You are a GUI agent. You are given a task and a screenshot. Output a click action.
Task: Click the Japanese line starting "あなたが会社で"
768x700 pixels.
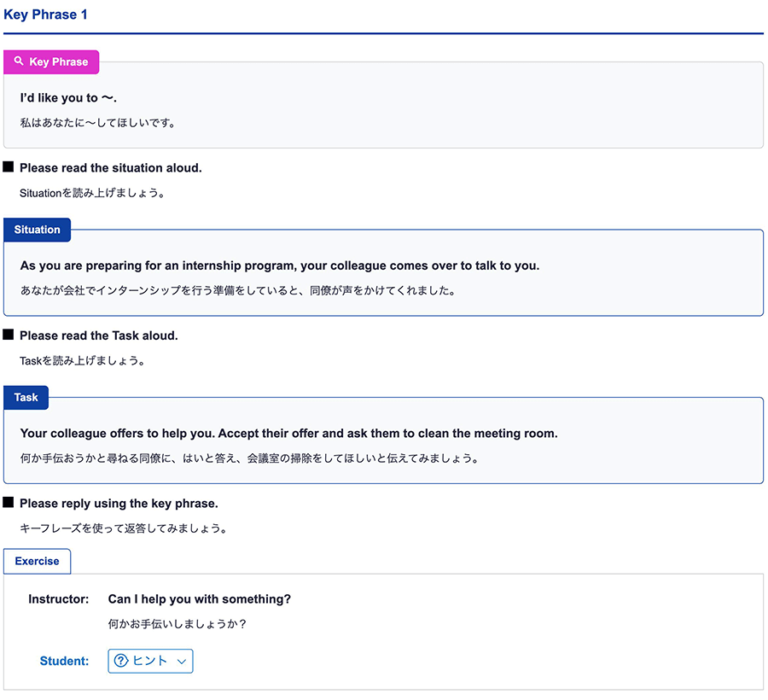[238, 290]
